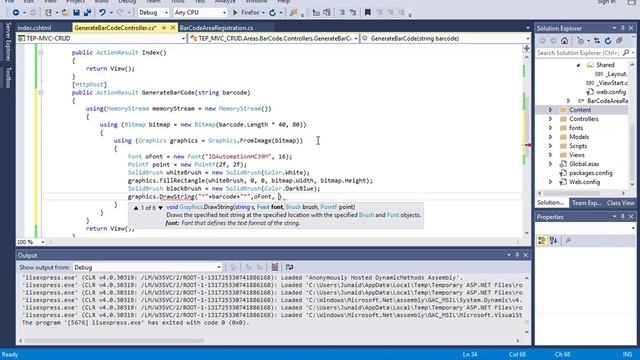Switch to BarCodeAreaRegistration.cs tab
This screenshot has width=640, height=360.
coord(216,28)
